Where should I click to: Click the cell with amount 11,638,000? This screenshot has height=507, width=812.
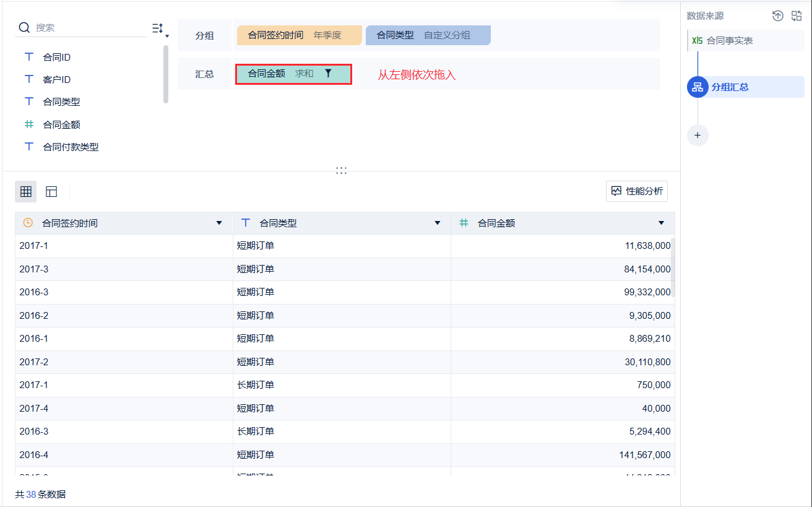coord(562,246)
